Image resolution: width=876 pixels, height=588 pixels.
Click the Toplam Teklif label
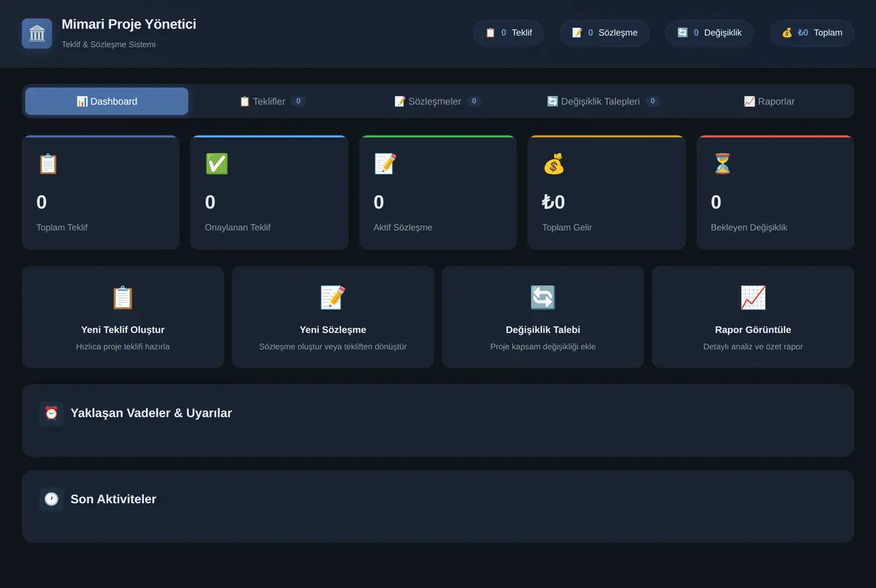[x=62, y=228]
